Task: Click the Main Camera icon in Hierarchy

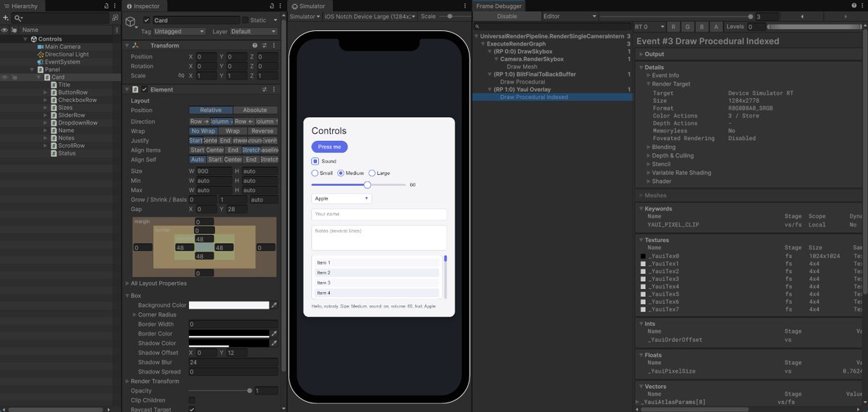Action: click(x=41, y=47)
